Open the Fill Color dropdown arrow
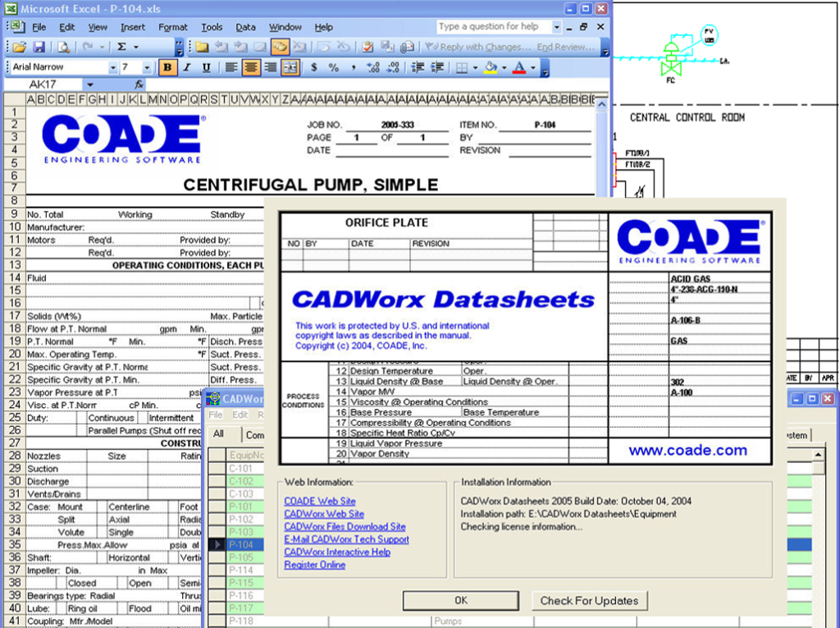The width and height of the screenshot is (840, 628). tap(504, 67)
